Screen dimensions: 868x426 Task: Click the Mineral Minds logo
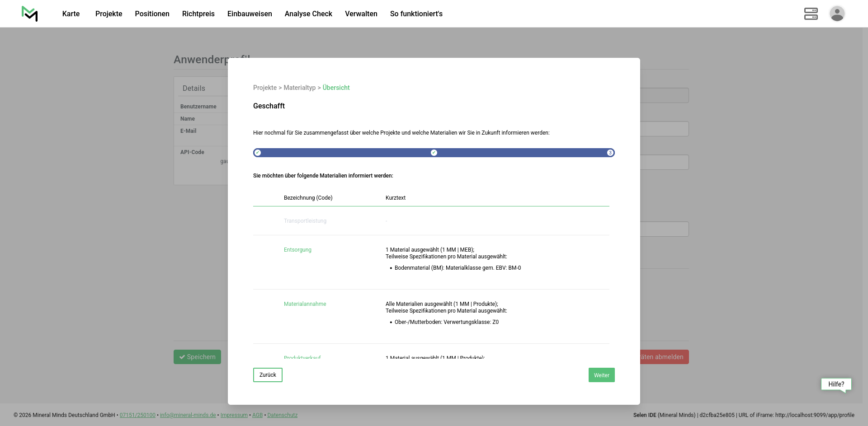click(x=30, y=14)
